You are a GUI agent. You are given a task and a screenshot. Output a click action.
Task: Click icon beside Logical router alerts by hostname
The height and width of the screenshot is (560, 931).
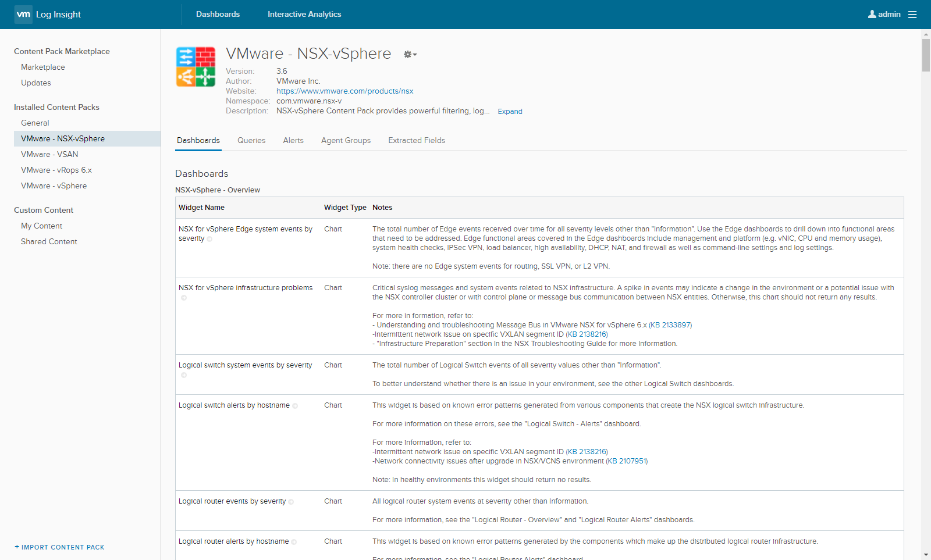pyautogui.click(x=294, y=542)
